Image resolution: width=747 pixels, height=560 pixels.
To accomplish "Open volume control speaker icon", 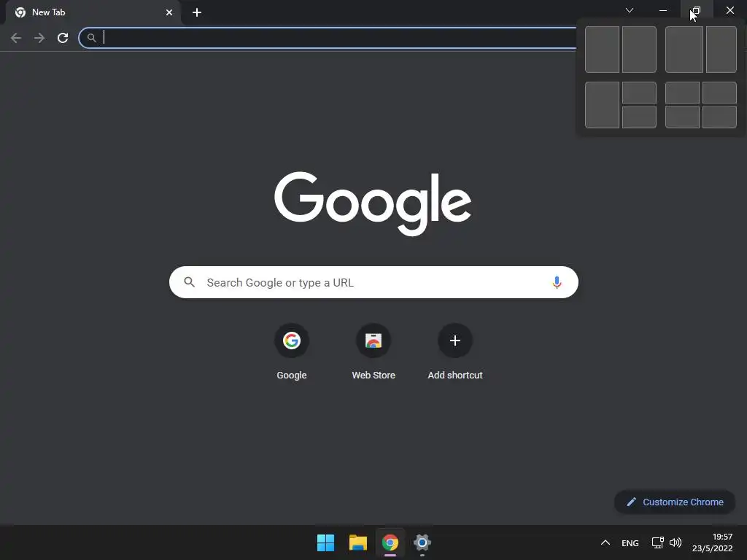I will (676, 542).
